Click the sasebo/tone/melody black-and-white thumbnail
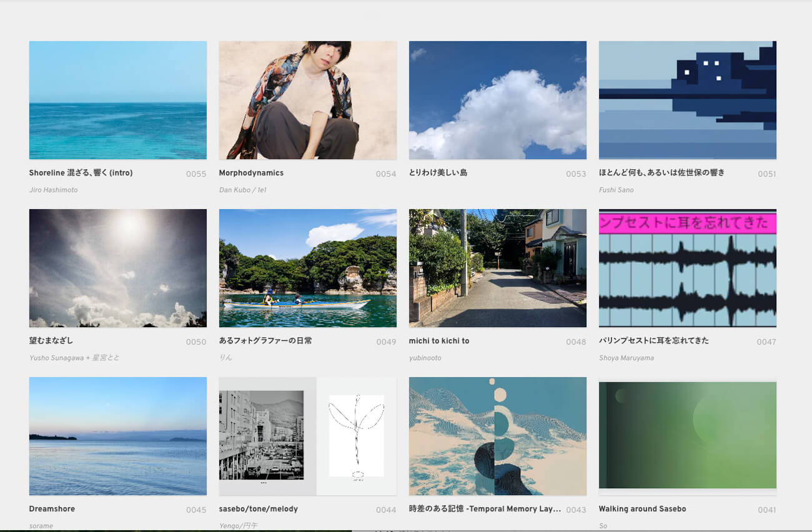 point(307,436)
